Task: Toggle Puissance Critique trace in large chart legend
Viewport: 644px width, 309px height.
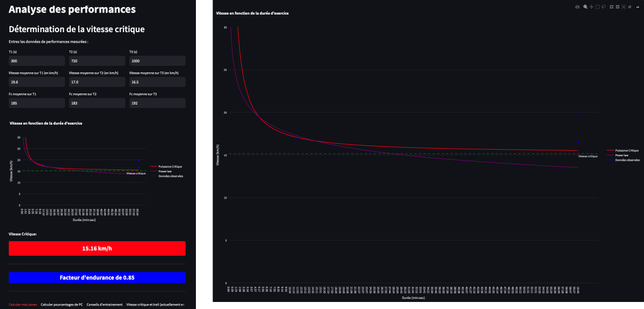Action: [x=626, y=150]
